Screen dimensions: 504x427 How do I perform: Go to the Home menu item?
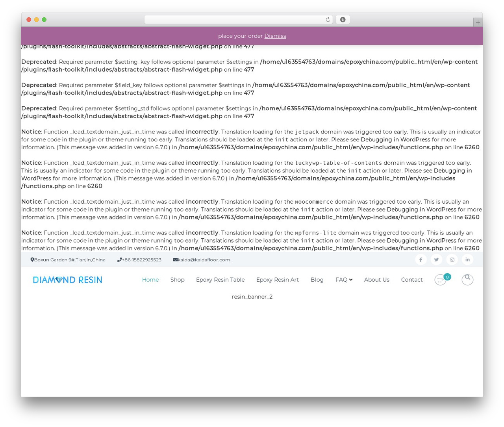coord(150,280)
